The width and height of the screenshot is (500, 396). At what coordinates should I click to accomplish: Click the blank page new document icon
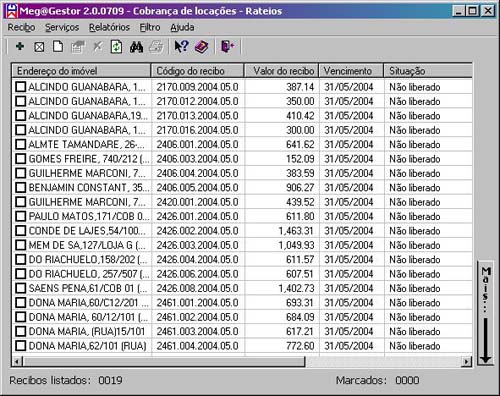point(58,46)
